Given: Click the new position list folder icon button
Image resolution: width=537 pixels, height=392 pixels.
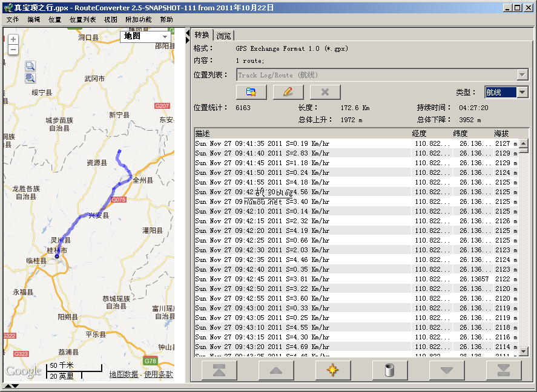Looking at the screenshot, I should 251,92.
